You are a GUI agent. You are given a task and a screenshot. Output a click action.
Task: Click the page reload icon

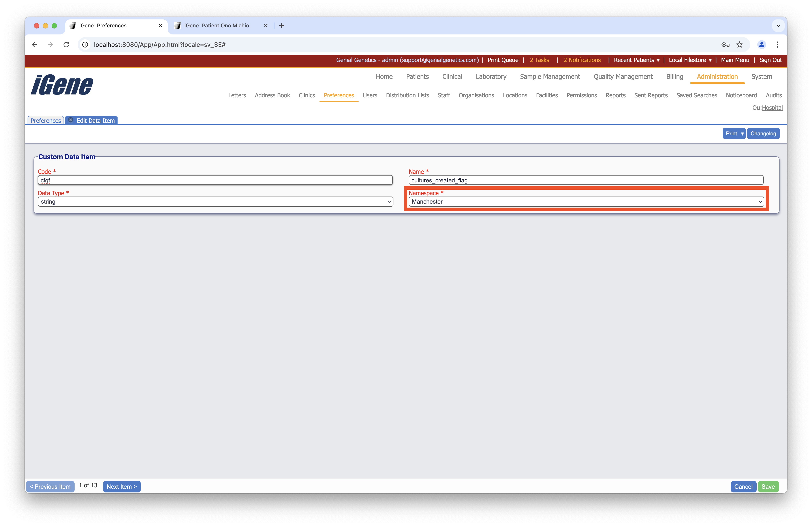coord(66,45)
